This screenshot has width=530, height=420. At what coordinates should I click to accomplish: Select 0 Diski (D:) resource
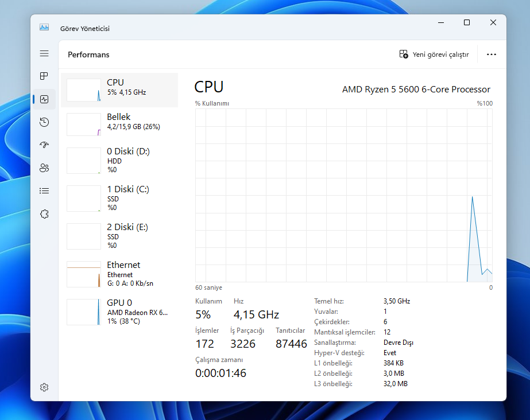[x=119, y=161]
